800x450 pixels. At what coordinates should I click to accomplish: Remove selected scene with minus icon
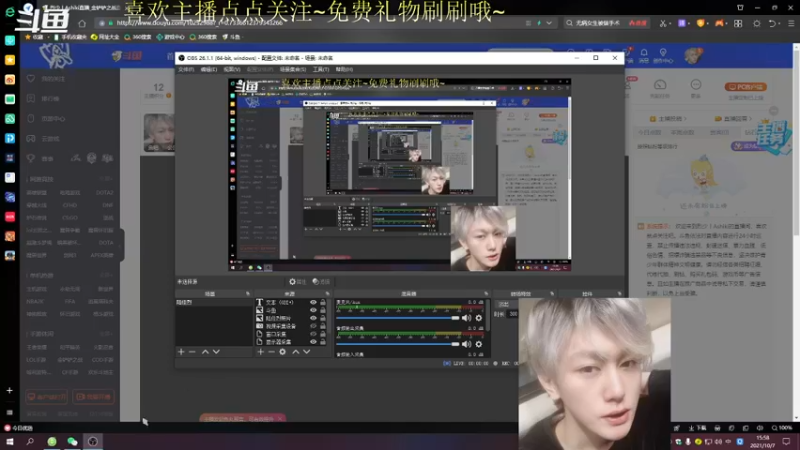pyautogui.click(x=192, y=352)
